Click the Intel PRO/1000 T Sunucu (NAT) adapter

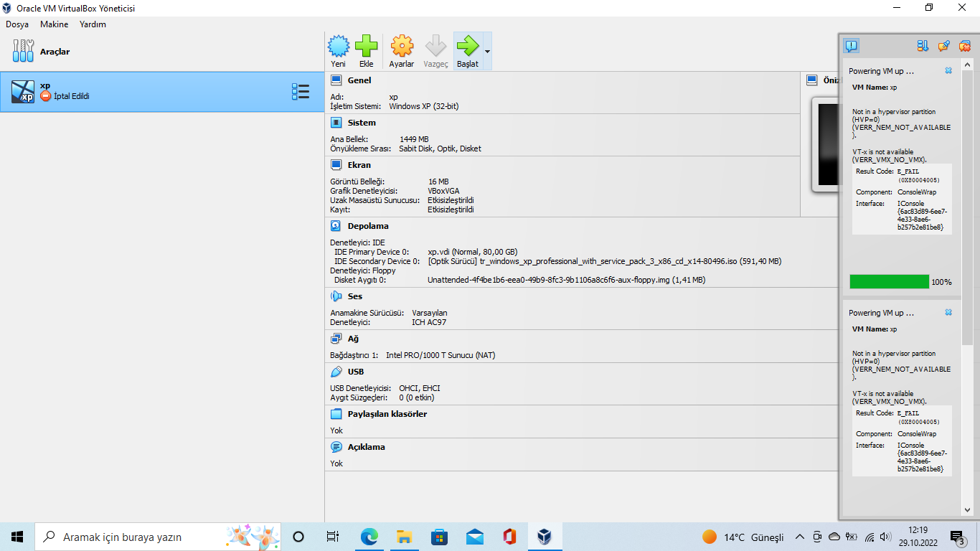tap(440, 355)
